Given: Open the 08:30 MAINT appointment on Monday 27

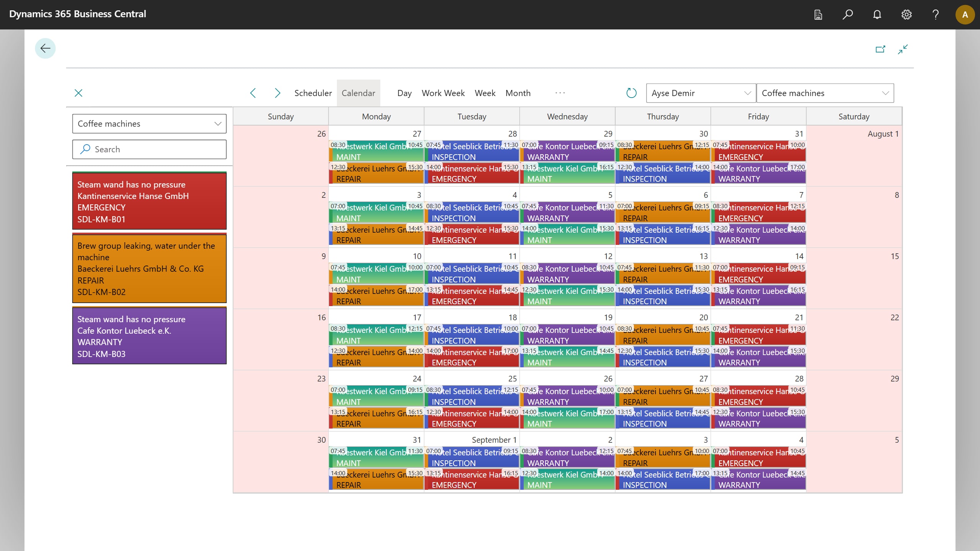Looking at the screenshot, I should [376, 151].
